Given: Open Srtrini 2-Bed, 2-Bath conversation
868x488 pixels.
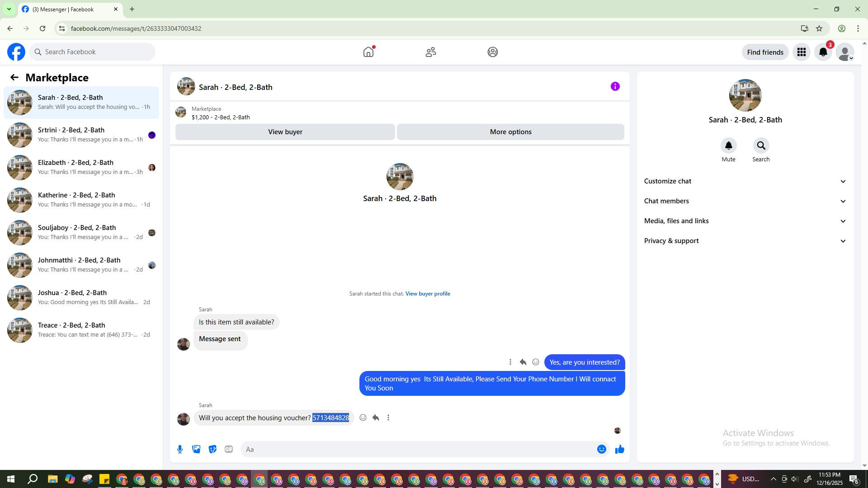Looking at the screenshot, I should tap(81, 135).
